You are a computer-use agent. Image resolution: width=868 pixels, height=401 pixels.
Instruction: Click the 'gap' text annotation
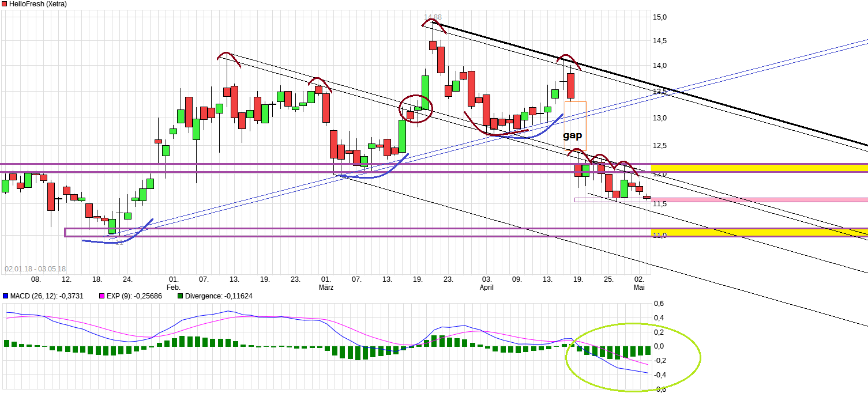[x=572, y=135]
